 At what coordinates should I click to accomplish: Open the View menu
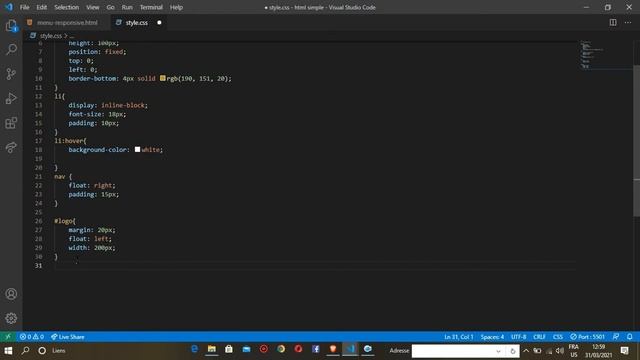point(93,7)
